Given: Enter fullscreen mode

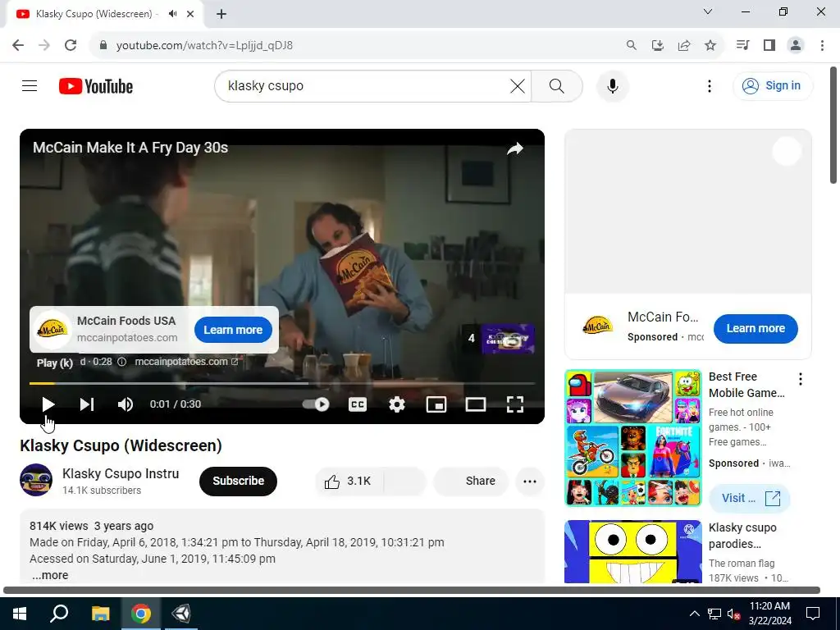Looking at the screenshot, I should pos(515,404).
